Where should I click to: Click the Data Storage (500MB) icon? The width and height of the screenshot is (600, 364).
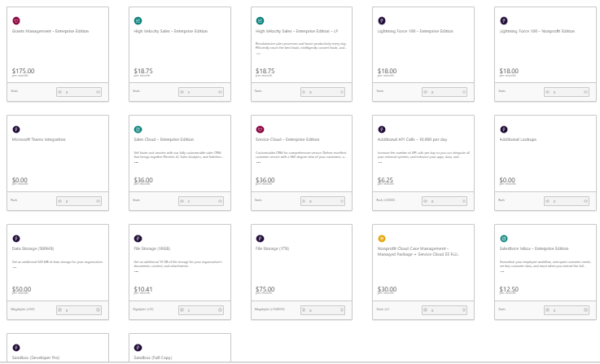pyautogui.click(x=16, y=238)
